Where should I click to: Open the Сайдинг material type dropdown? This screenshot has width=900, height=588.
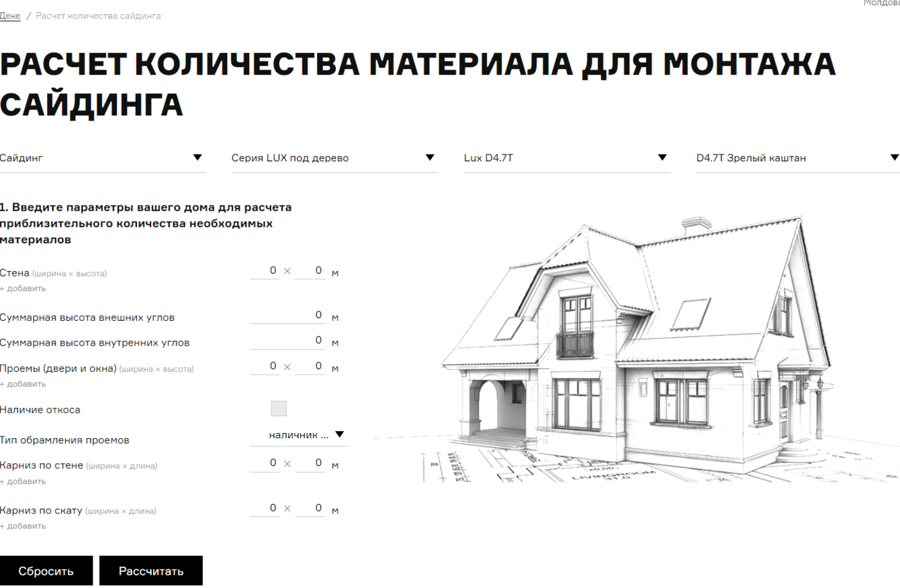(101, 158)
